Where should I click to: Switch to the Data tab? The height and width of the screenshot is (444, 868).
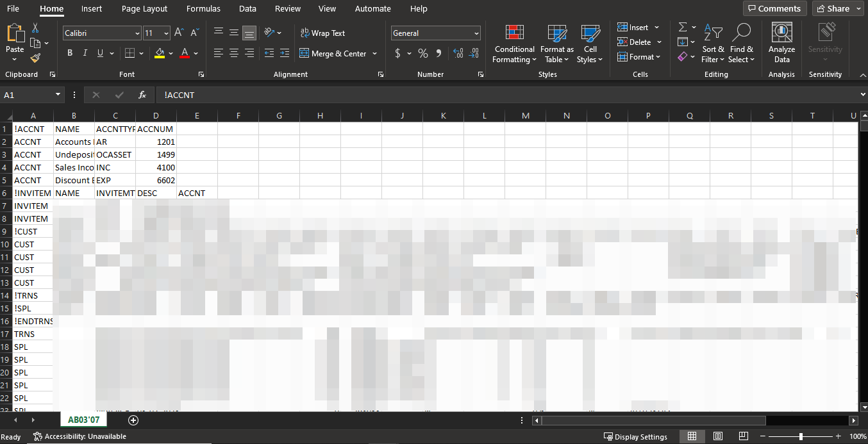click(247, 9)
